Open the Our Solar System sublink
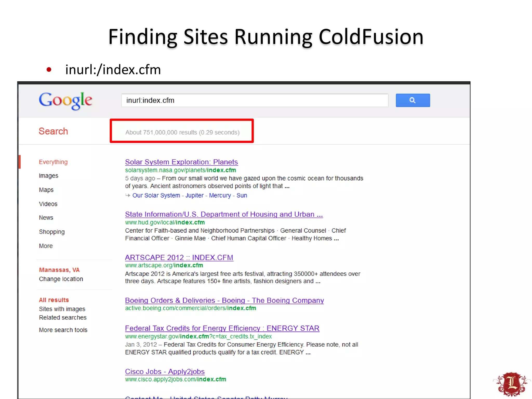This screenshot has height=399, width=532. [x=156, y=195]
